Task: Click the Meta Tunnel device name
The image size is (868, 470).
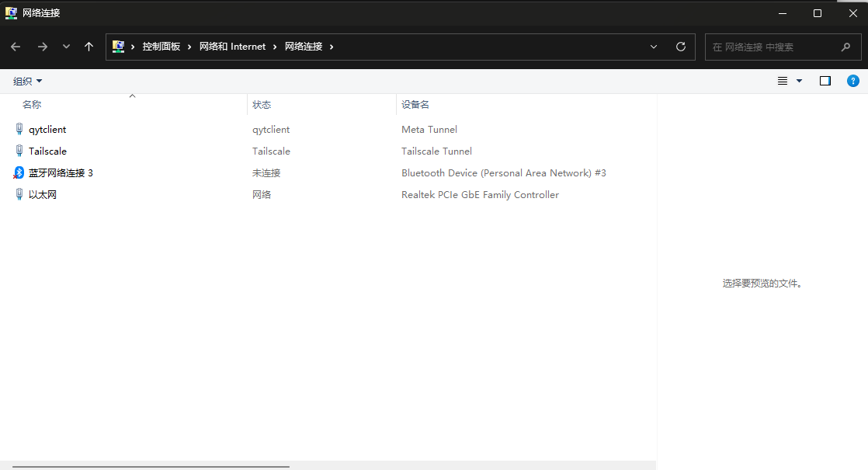Action: pyautogui.click(x=429, y=130)
